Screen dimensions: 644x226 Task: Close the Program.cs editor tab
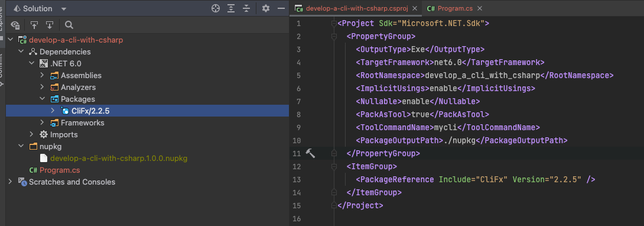coord(479,8)
